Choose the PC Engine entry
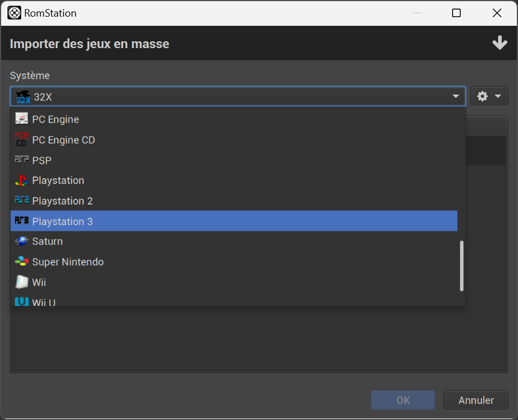518x420 pixels. [x=56, y=119]
